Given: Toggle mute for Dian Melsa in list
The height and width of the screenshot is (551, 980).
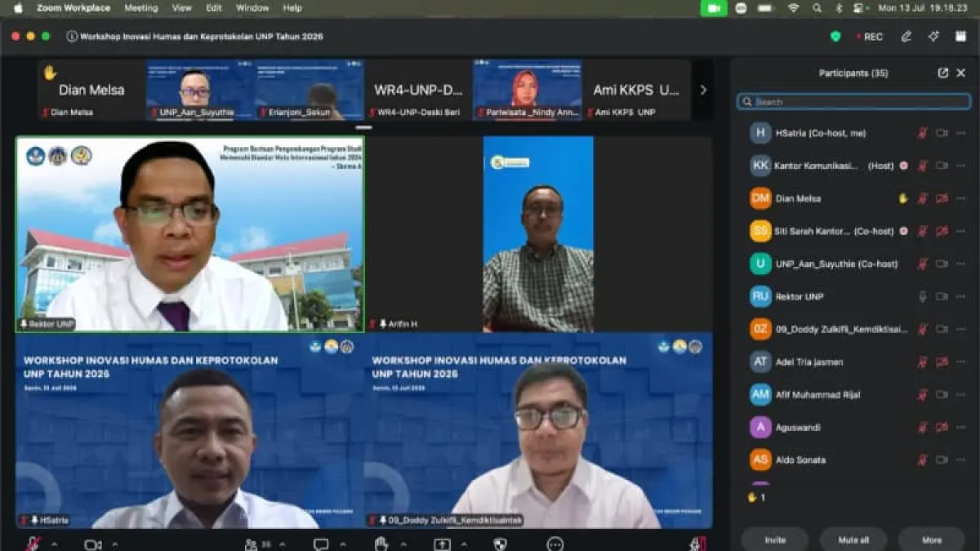Looking at the screenshot, I should (x=922, y=198).
